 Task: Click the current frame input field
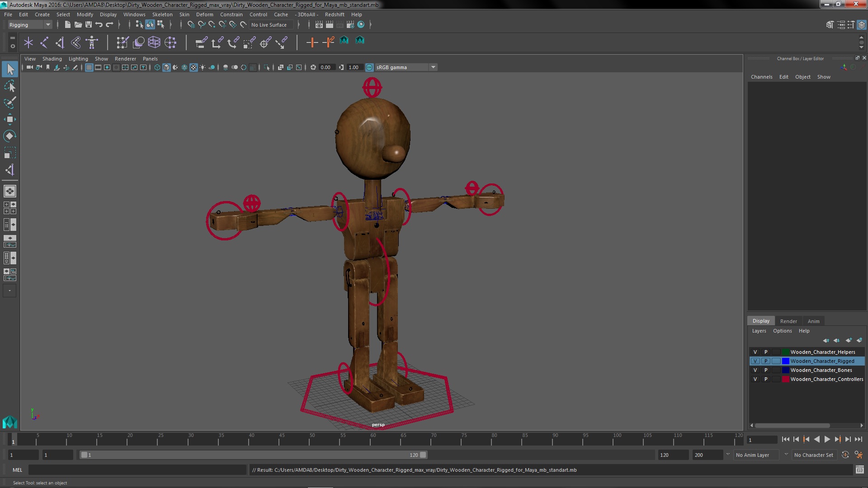click(x=762, y=440)
